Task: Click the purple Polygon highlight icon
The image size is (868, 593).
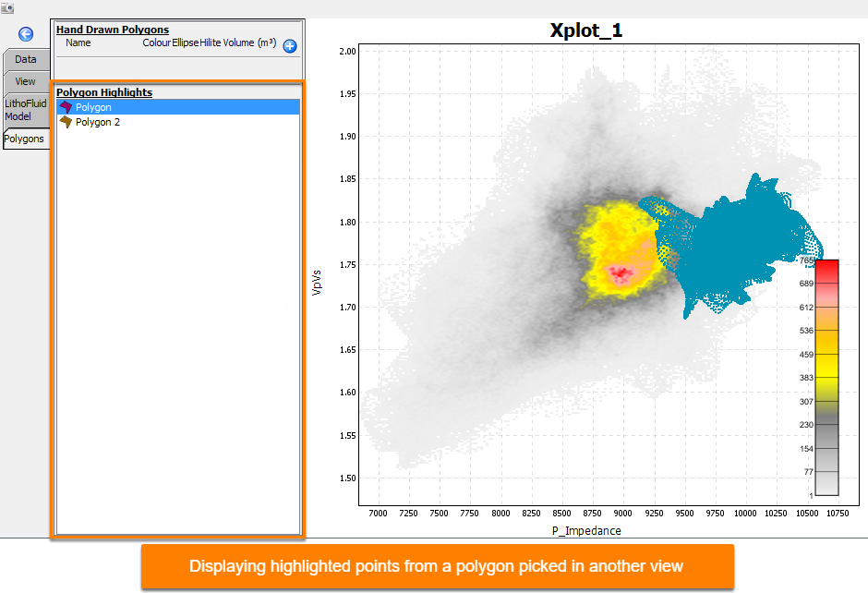Action: tap(66, 107)
